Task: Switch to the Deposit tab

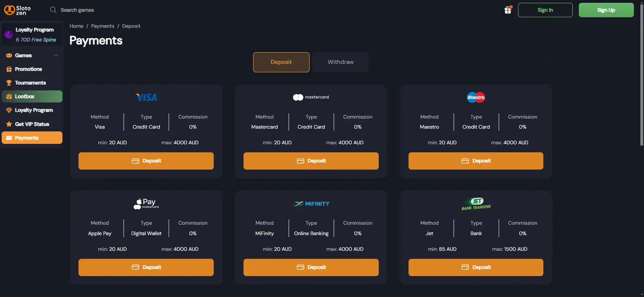Action: coord(281,62)
